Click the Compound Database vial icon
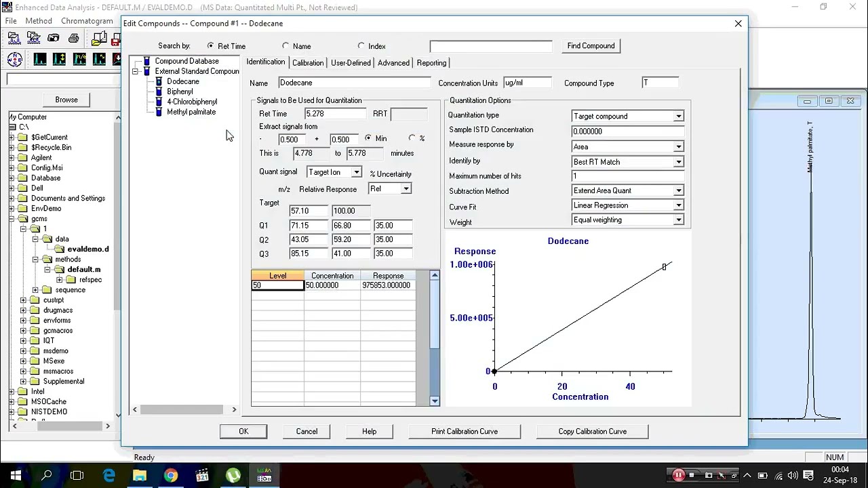This screenshot has width=868, height=488. [146, 61]
